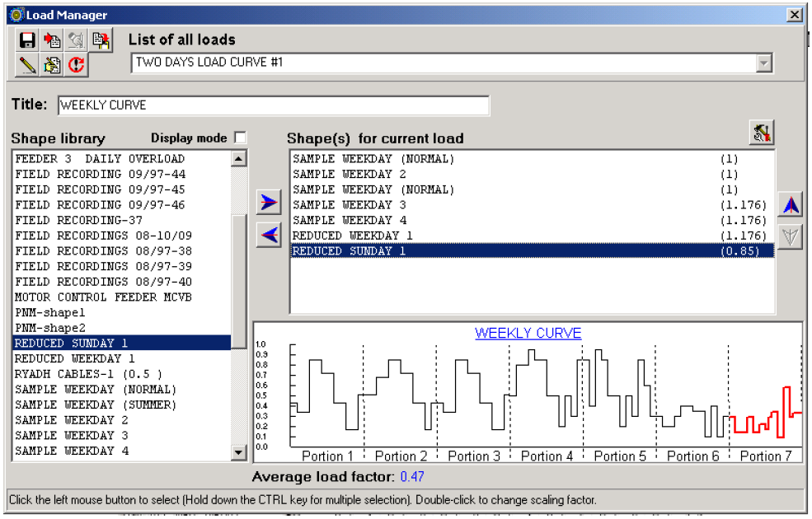Select FIELD RECORDING 09/97-46
The height and width of the screenshot is (519, 812).
[122, 205]
